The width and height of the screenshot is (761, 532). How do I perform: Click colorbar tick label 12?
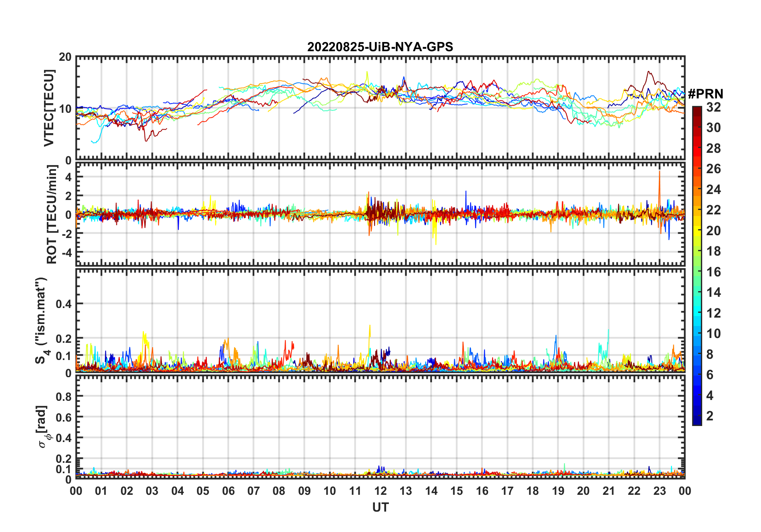tap(713, 313)
